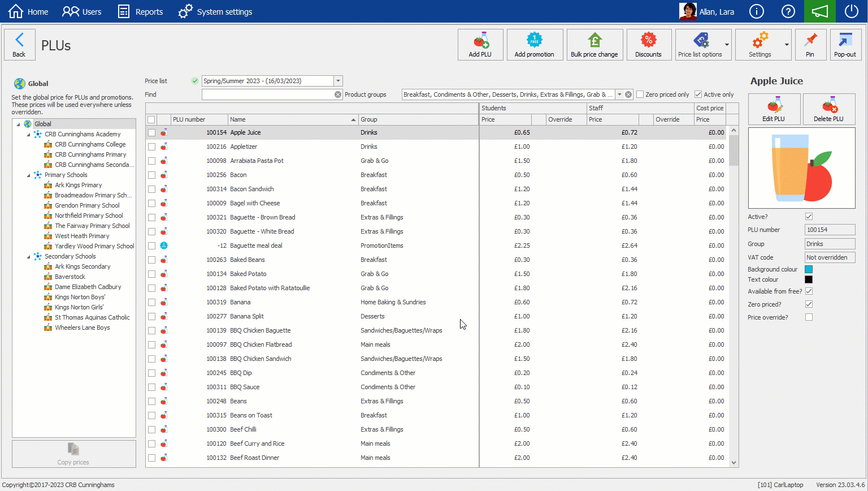
Task: Enable the Zero priced only checkbox
Action: (x=640, y=94)
